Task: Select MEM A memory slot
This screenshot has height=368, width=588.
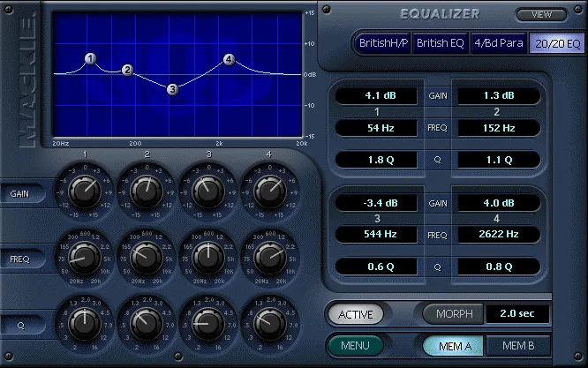Action: point(454,346)
